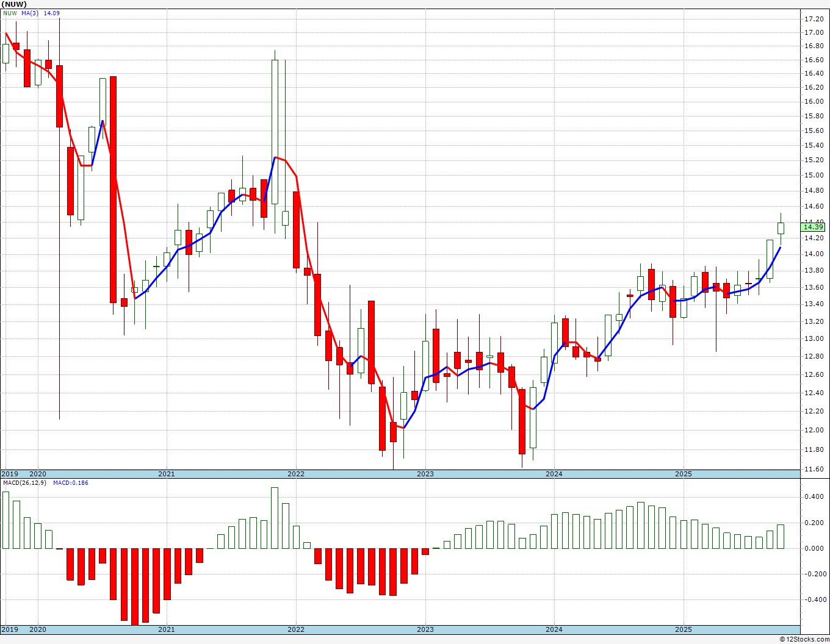Click the 12.40 price axis label
Image resolution: width=830 pixels, height=644 pixels.
(814, 393)
